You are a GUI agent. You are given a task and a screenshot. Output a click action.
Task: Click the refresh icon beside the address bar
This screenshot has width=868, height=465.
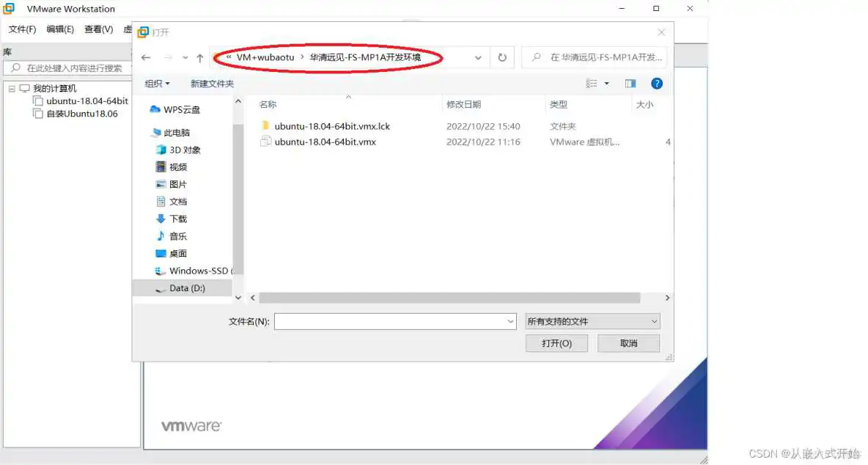click(501, 57)
